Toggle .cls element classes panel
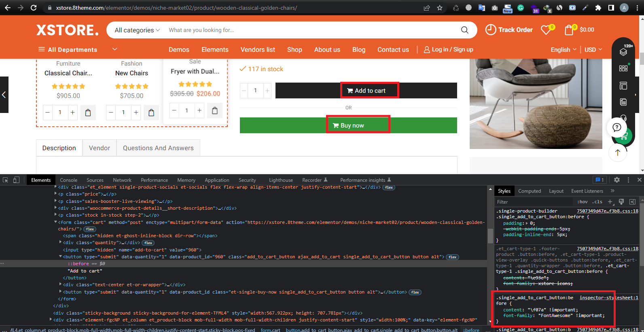This screenshot has height=332, width=644. coord(597,202)
